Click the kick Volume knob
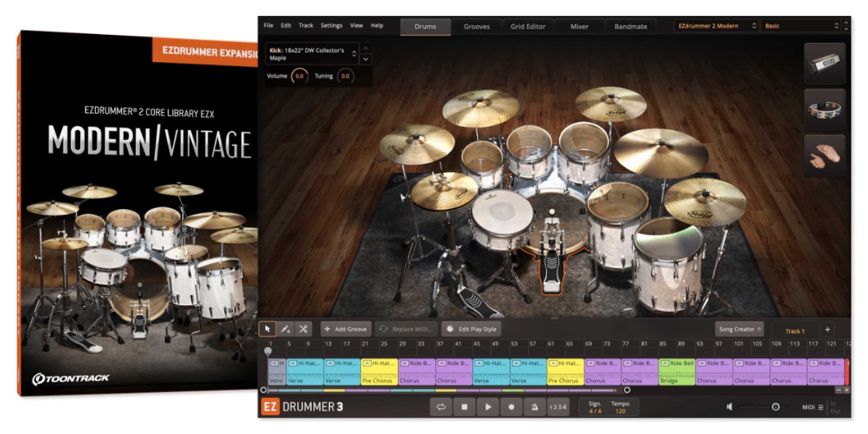 point(300,76)
